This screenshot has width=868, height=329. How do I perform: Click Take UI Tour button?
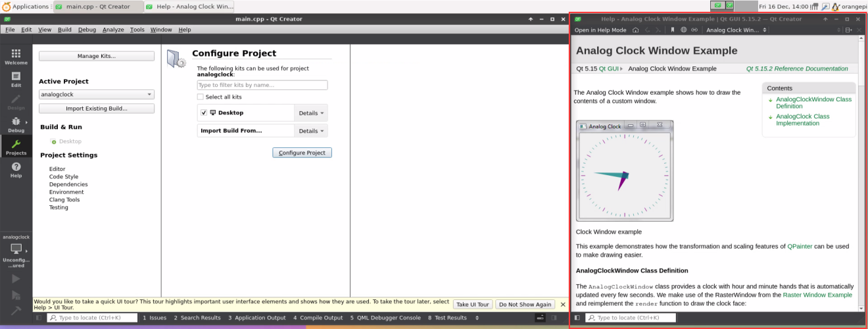click(473, 305)
